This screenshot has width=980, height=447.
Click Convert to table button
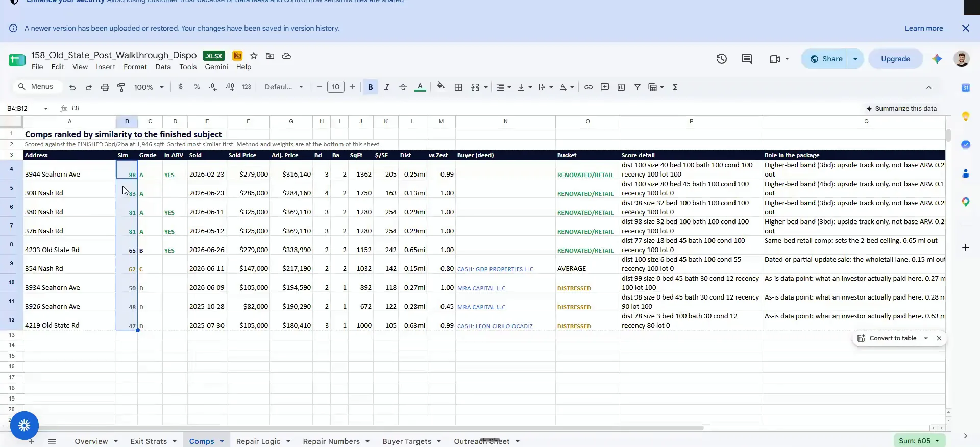[x=888, y=338]
